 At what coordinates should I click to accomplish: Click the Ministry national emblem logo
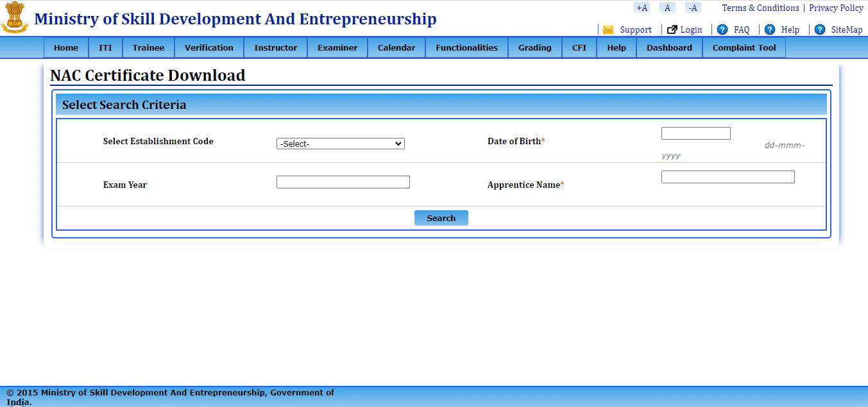coord(15,19)
